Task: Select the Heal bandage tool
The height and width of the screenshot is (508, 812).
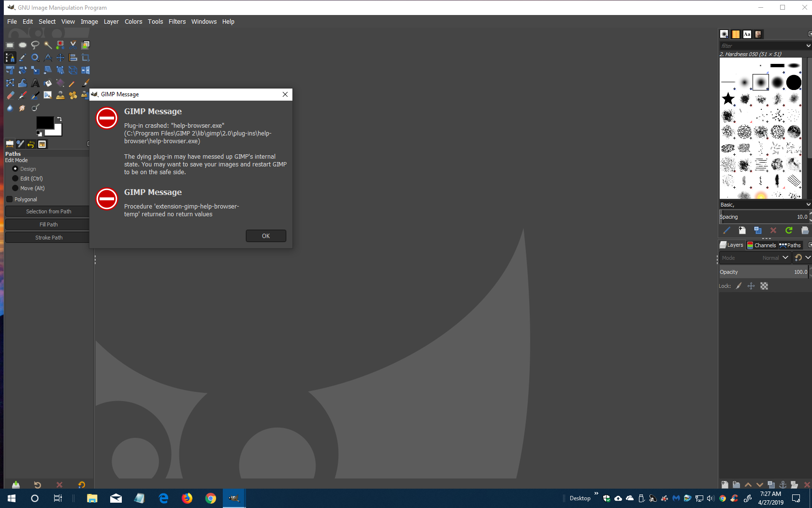Action: 72,95
